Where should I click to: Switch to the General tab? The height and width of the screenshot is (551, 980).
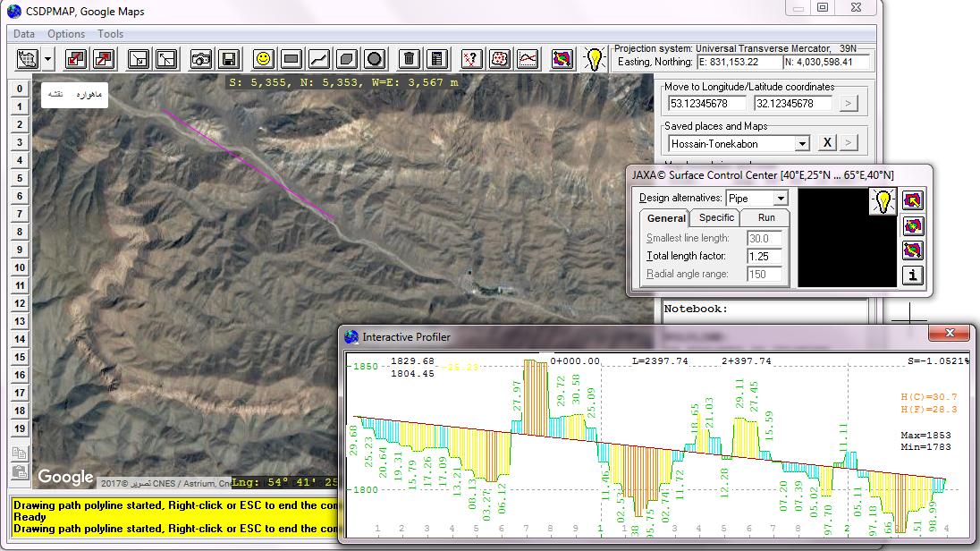[x=665, y=218]
